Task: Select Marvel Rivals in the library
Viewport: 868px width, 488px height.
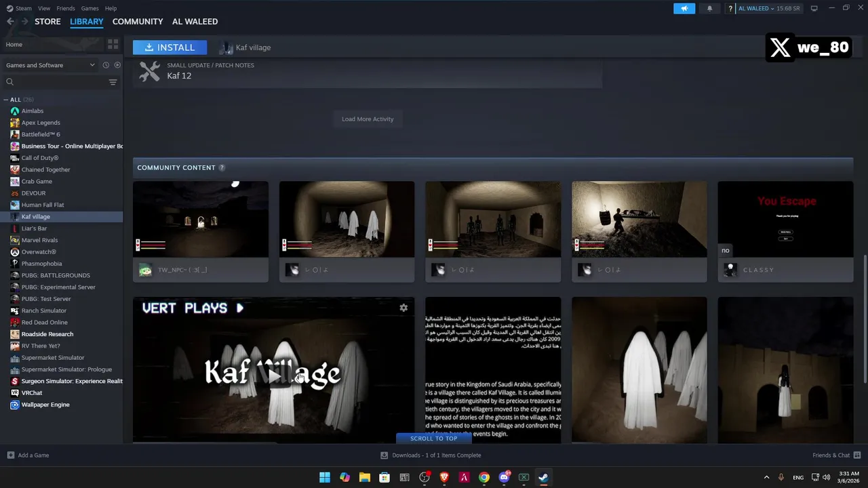Action: (61, 240)
